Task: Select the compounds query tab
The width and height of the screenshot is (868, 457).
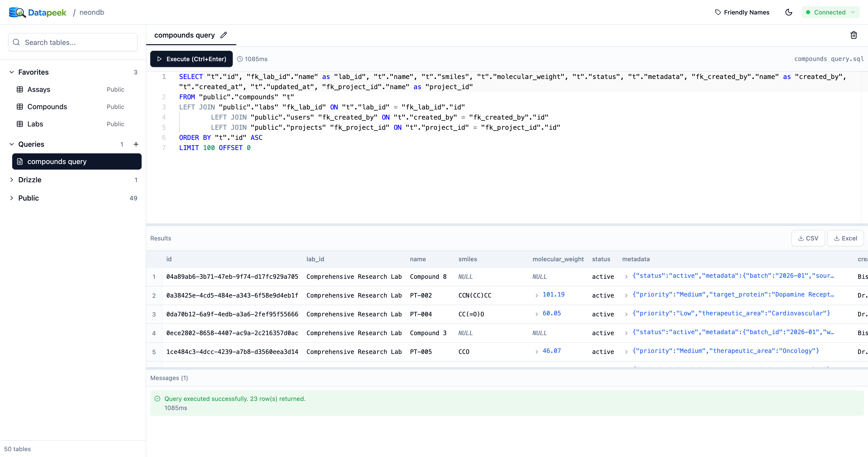Action: coord(184,35)
